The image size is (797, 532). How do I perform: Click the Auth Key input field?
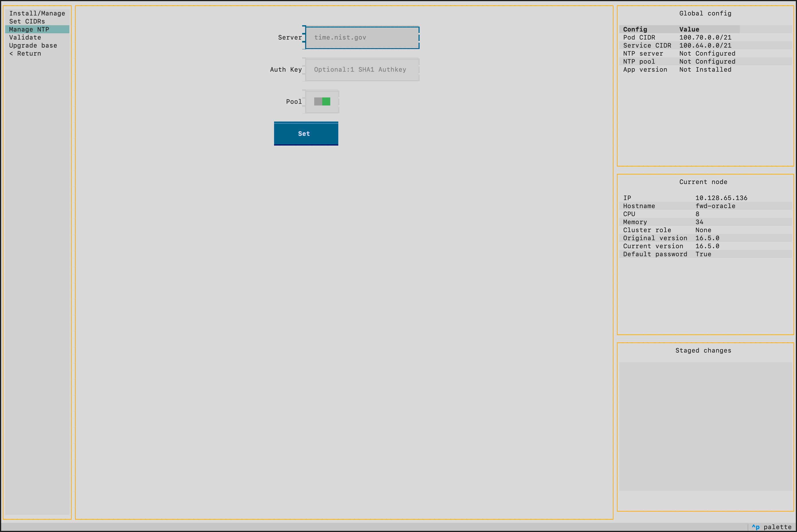[x=362, y=70]
